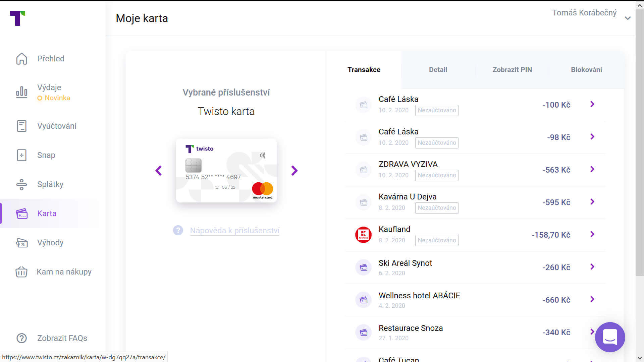Click Zobrazit FAQs at the bottom
This screenshot has width=644, height=362.
(62, 338)
